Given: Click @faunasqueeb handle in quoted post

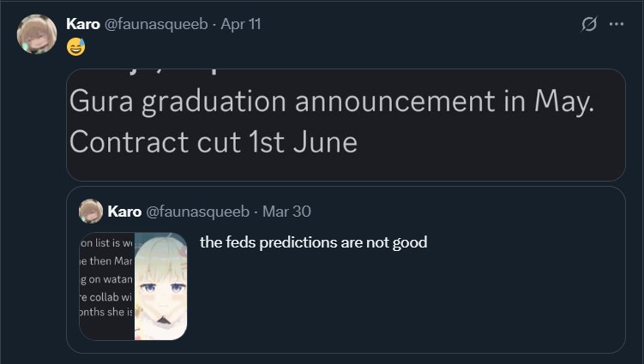Looking at the screenshot, I should click(x=197, y=212).
